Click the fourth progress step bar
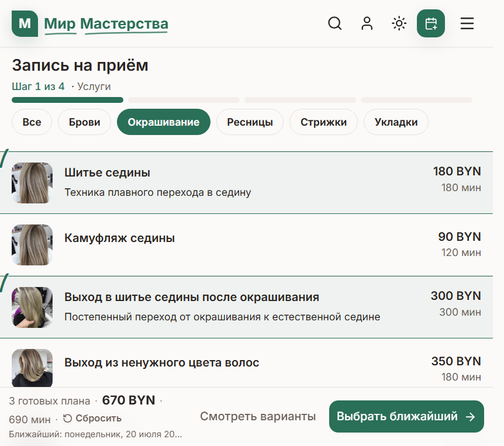504x446 pixels. click(416, 100)
